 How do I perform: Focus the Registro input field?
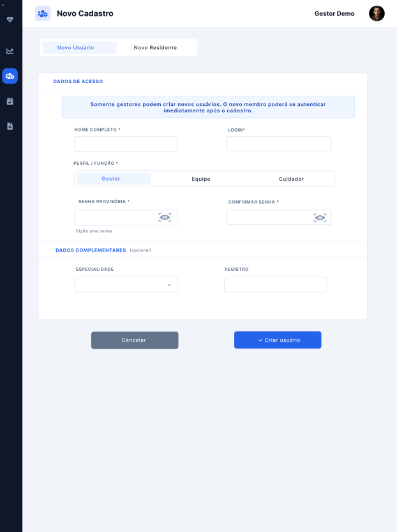point(276,284)
